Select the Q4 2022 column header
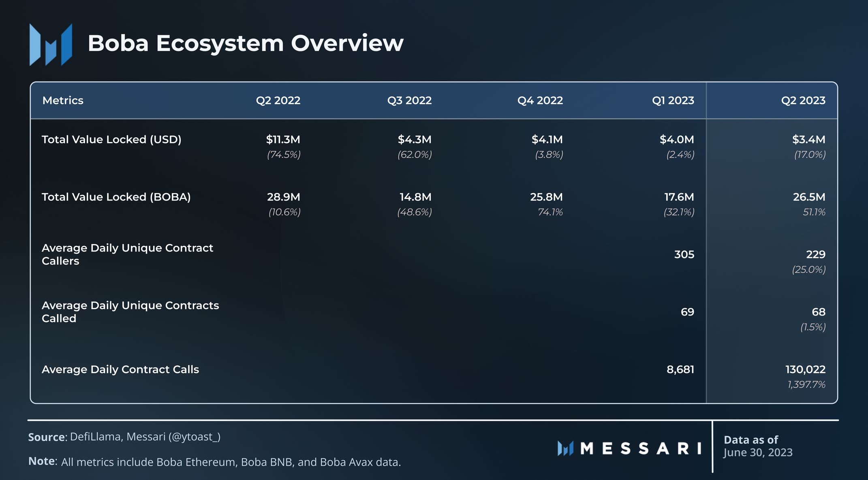Image resolution: width=868 pixels, height=480 pixels. click(540, 100)
